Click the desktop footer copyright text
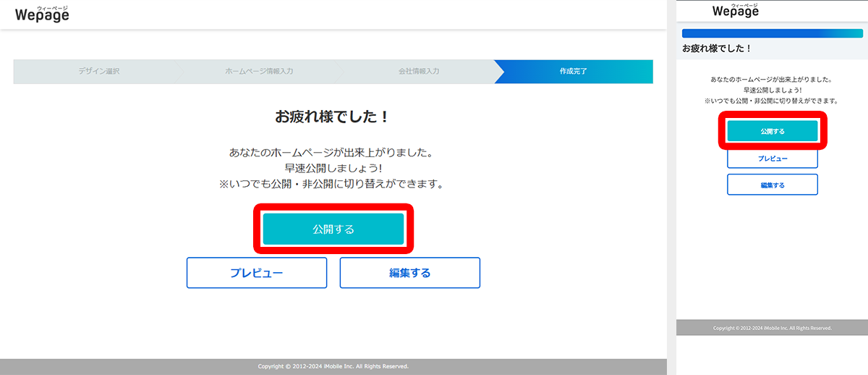 [x=333, y=366]
